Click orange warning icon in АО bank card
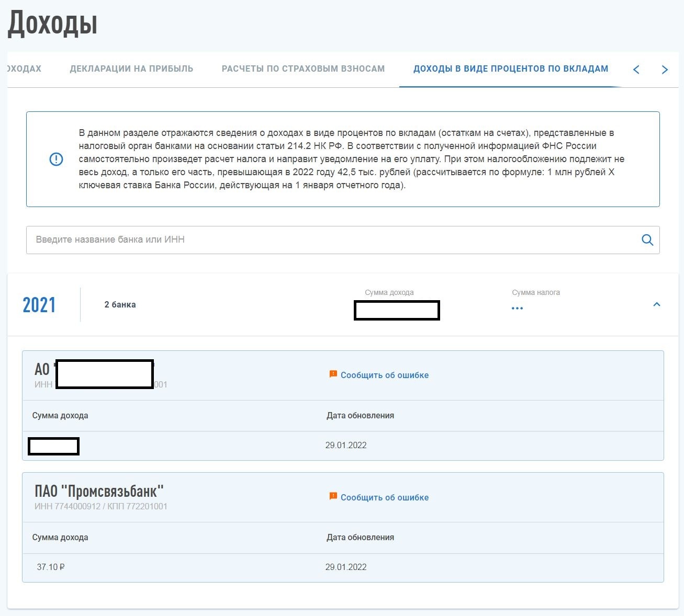Viewport: 684px width, 616px height. 333,374
